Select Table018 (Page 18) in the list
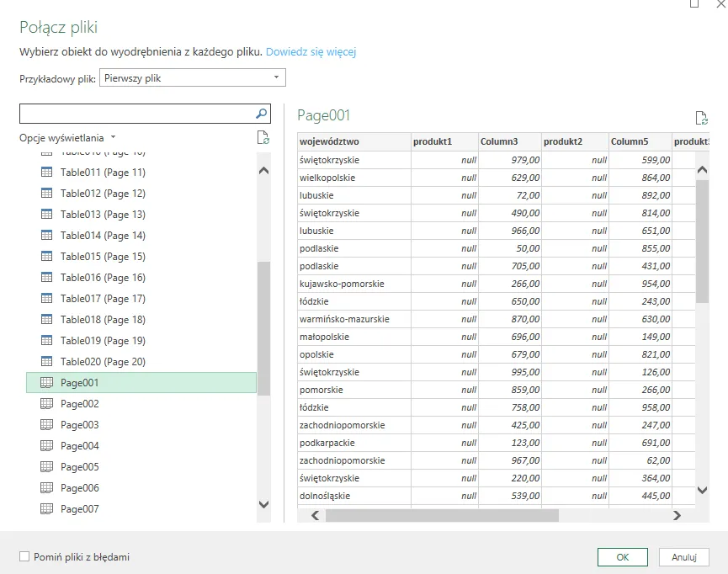 (x=103, y=320)
